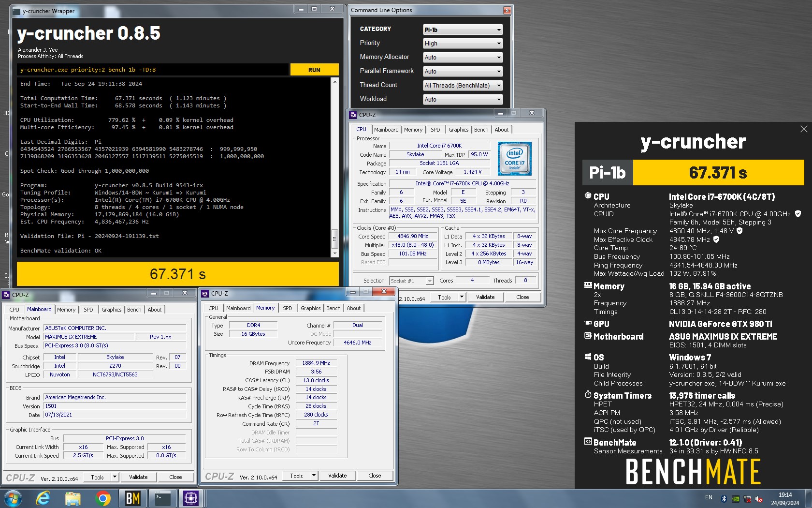Click the y-cruncher output scrollbar thumb
The height and width of the screenshot is (508, 812).
[x=334, y=239]
